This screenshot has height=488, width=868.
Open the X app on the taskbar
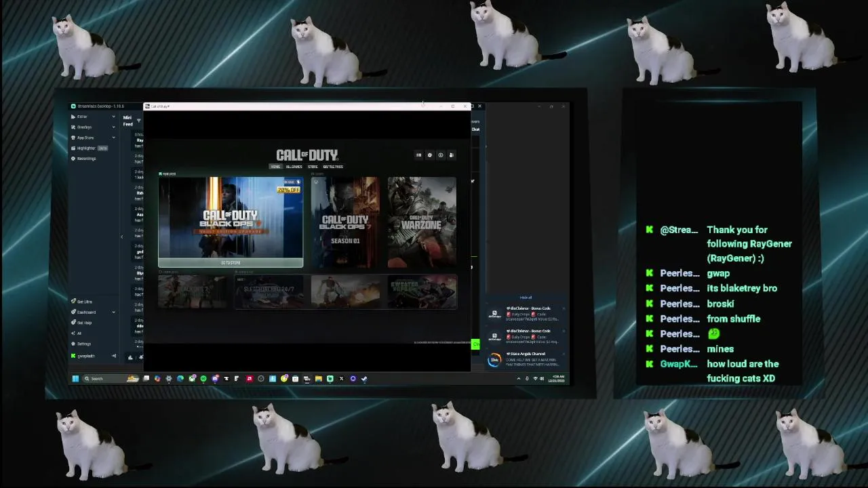point(341,379)
